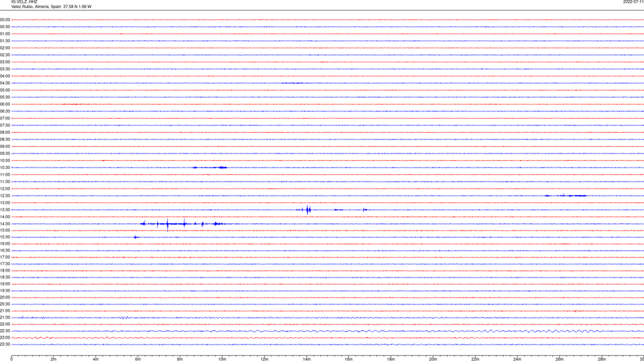Select the 18:30 time row label
644x362 pixels.
click(5, 278)
